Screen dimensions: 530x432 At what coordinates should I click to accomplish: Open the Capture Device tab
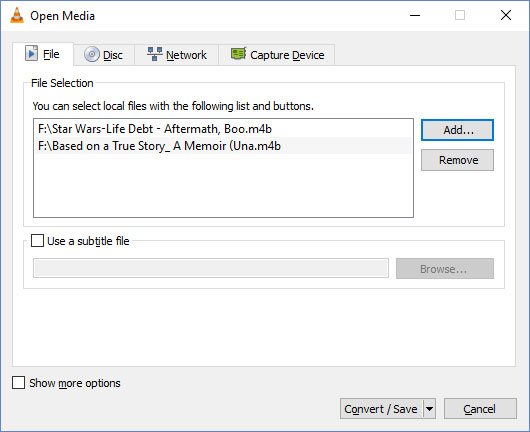click(x=277, y=55)
